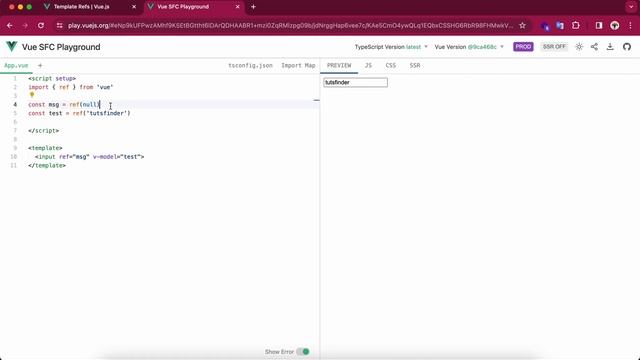640x360 pixels.
Task: Download project files icon
Action: [x=610, y=47]
